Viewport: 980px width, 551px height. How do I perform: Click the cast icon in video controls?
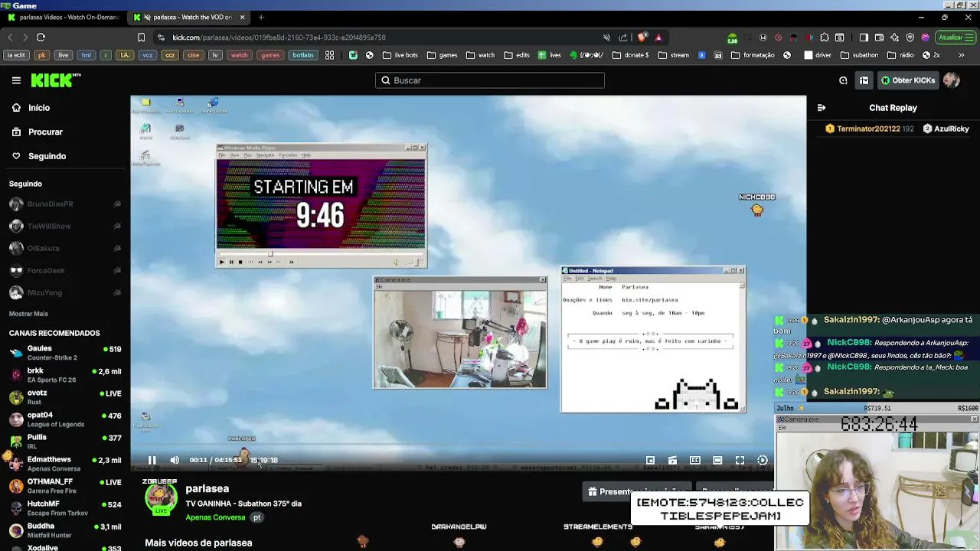[672, 460]
